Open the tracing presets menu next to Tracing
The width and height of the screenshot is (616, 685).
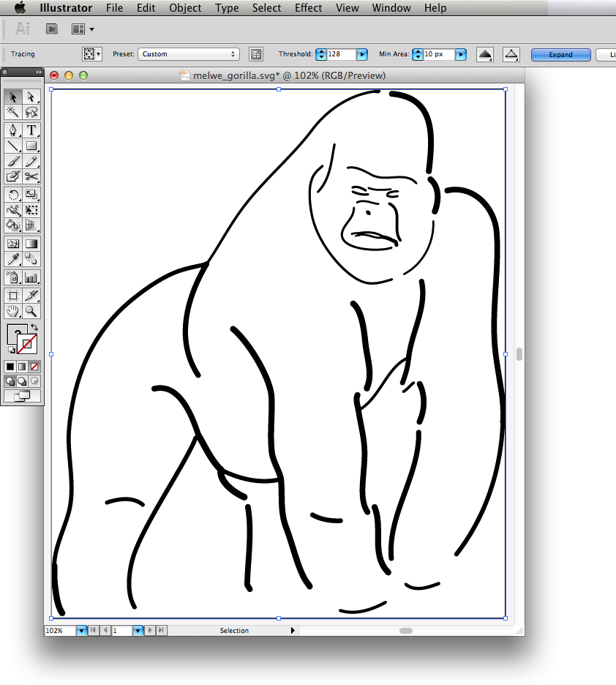tap(91, 53)
